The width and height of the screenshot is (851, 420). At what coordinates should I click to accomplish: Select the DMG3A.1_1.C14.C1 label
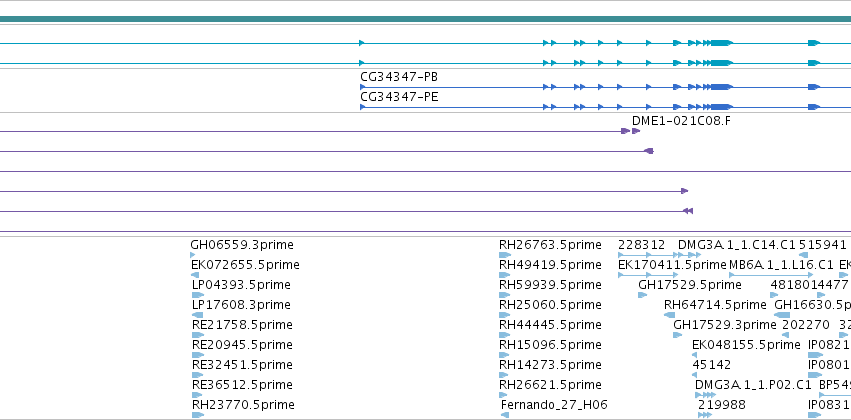[736, 245]
